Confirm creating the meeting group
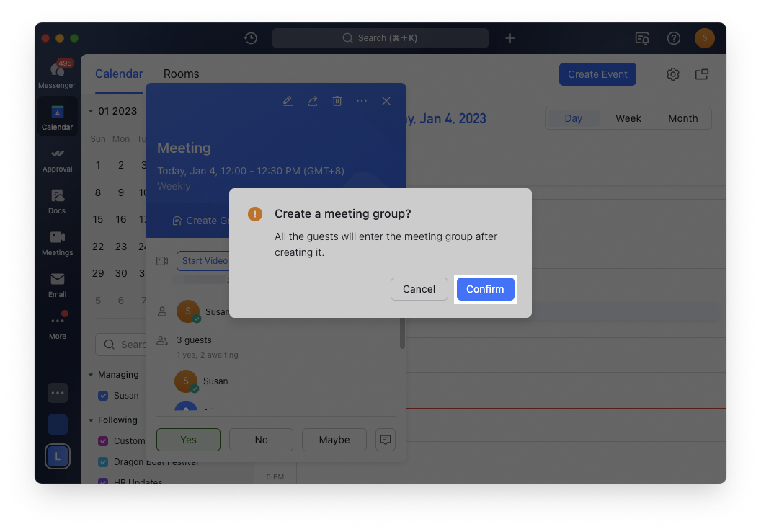This screenshot has width=761, height=532. point(485,289)
